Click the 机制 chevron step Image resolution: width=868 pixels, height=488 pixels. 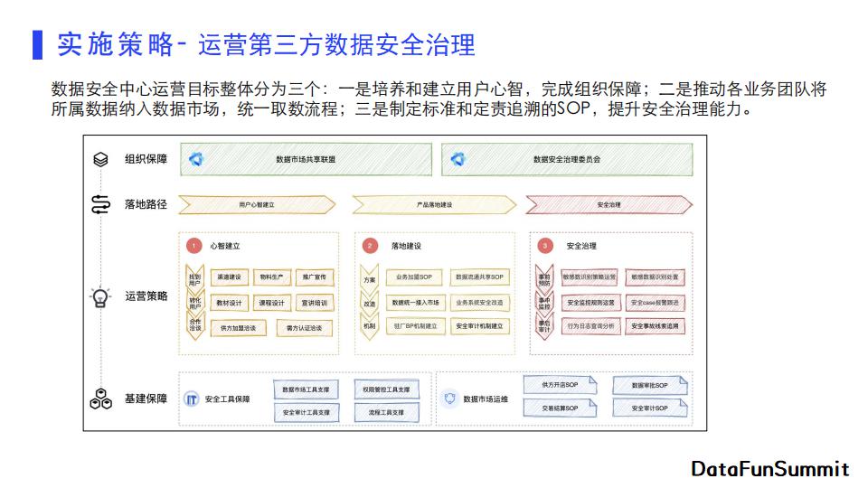[x=369, y=326]
